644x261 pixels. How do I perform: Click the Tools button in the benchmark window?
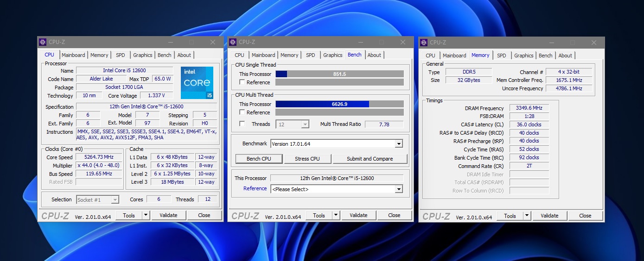pos(319,215)
